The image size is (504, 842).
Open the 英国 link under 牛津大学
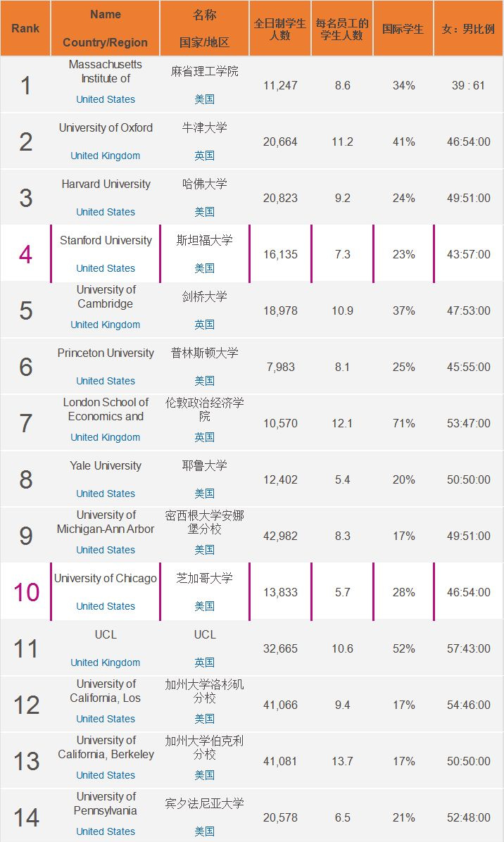205,156
